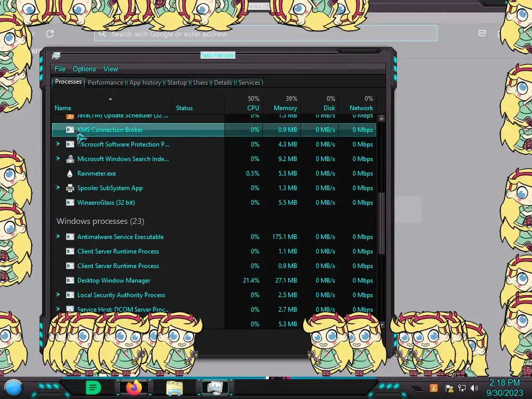Click the Task Manager taskbar button
532x399 pixels.
tap(215, 388)
